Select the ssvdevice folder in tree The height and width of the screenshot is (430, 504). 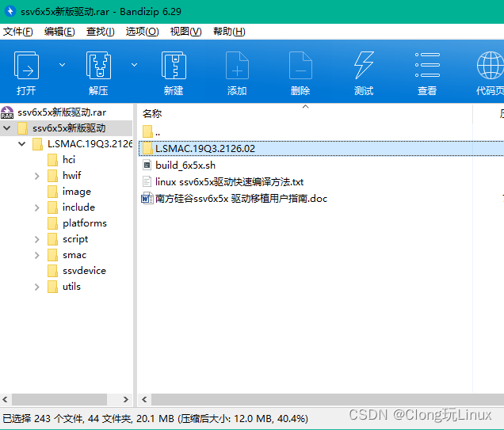tap(84, 271)
